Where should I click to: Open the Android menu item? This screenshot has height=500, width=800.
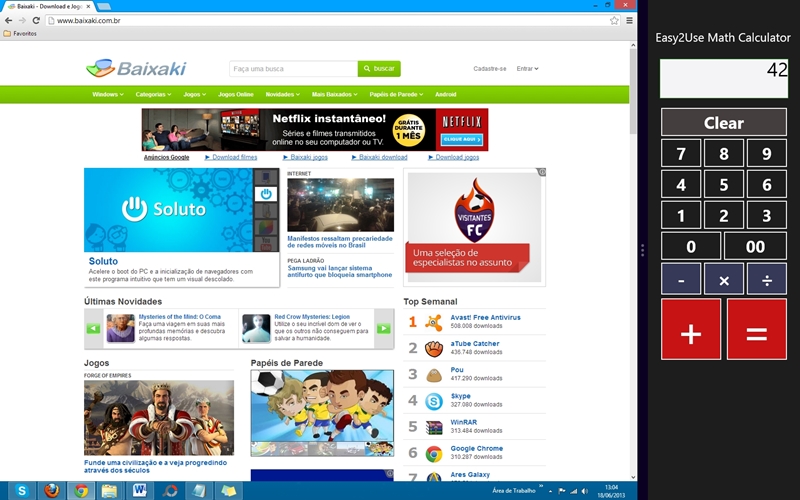[x=445, y=94]
